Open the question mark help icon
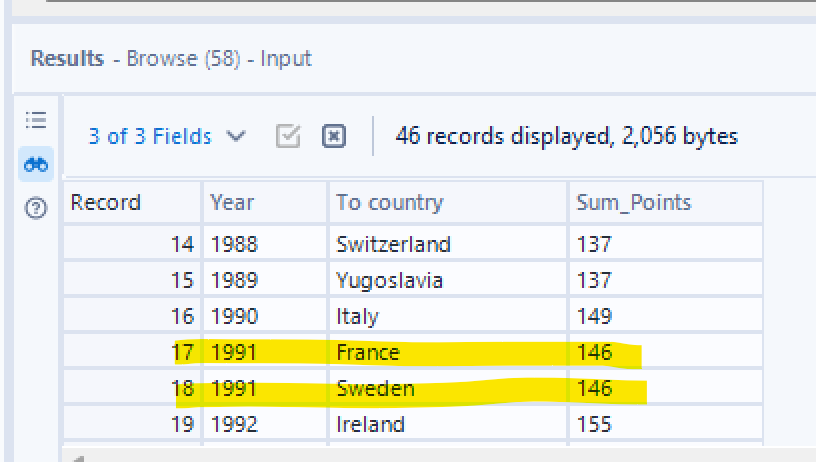This screenshot has height=462, width=816. click(x=36, y=208)
